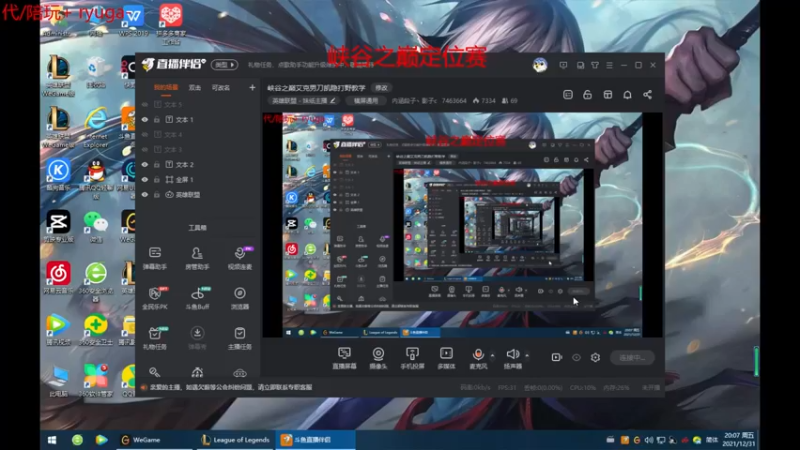Click the skin shirt icon in title bar
800x450 pixels.
pos(595,65)
